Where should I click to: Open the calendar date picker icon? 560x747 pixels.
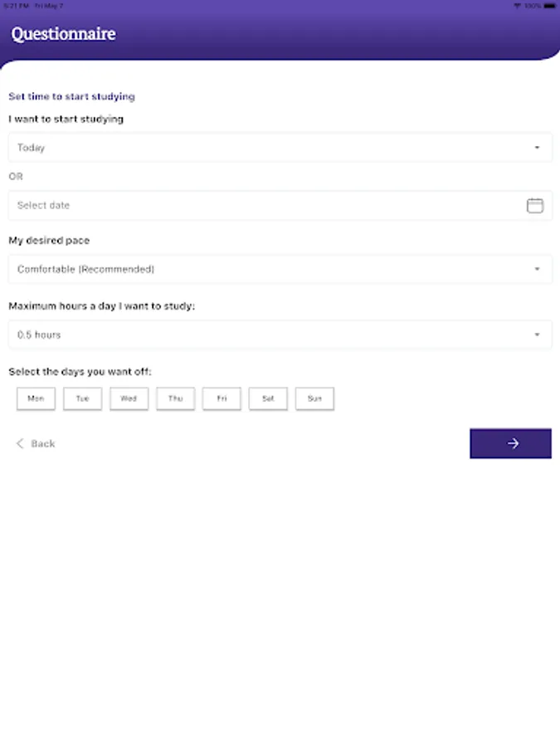[535, 206]
